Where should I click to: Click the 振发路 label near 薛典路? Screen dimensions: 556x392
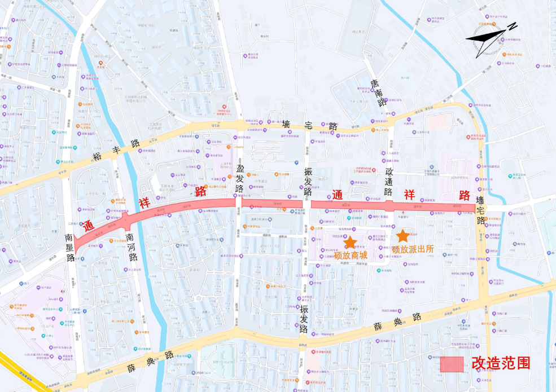pyautogui.click(x=304, y=319)
